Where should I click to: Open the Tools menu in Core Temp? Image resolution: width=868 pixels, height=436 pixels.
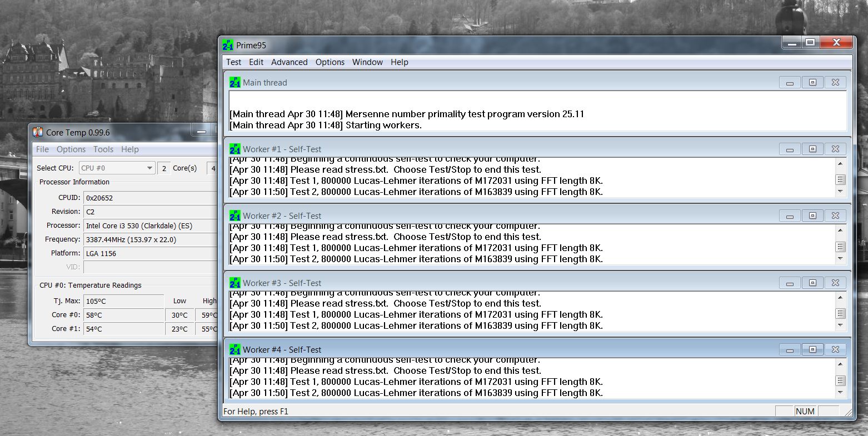(103, 149)
